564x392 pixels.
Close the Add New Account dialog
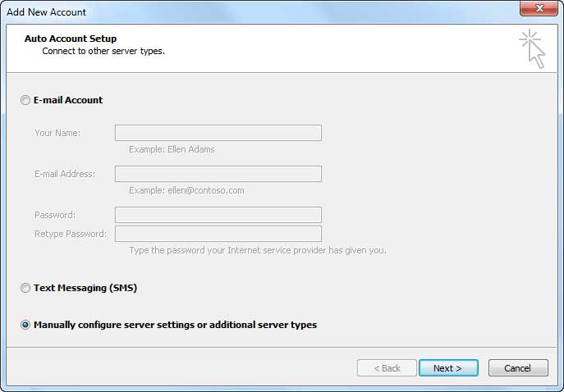click(539, 8)
